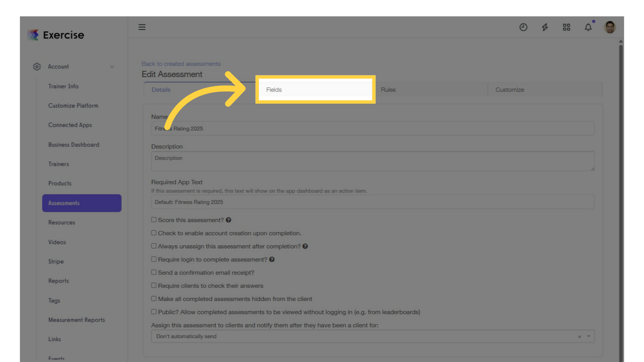Click Back to created assessments link
Screen dimensions: 644x362
pyautogui.click(x=181, y=64)
